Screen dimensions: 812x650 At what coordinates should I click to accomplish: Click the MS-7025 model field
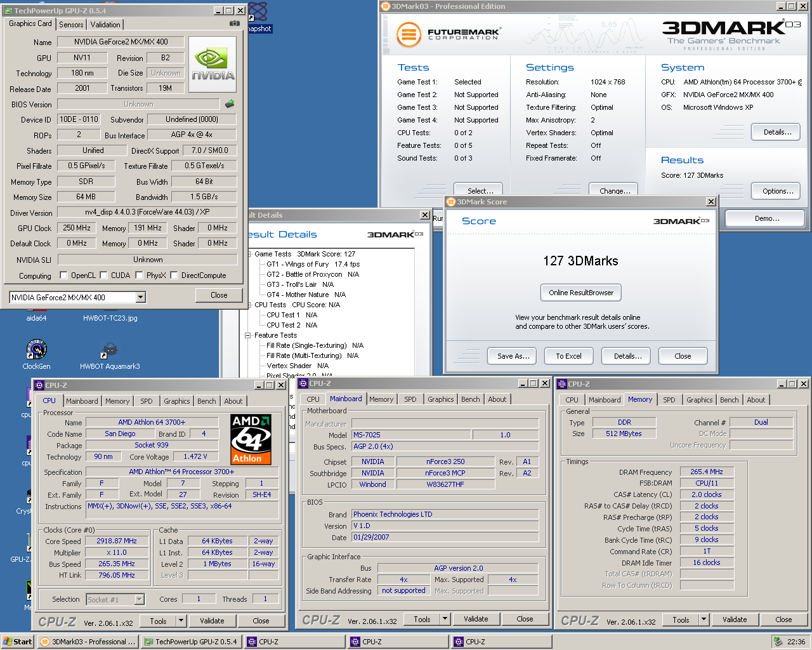411,435
